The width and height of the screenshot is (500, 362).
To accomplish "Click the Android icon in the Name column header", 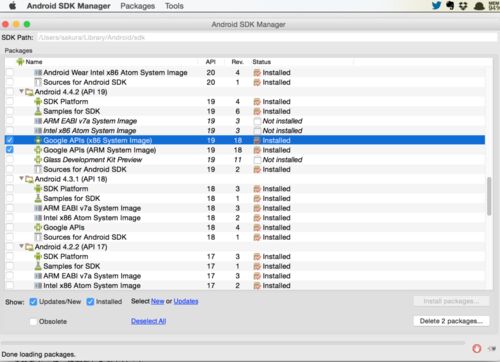I will [x=20, y=62].
